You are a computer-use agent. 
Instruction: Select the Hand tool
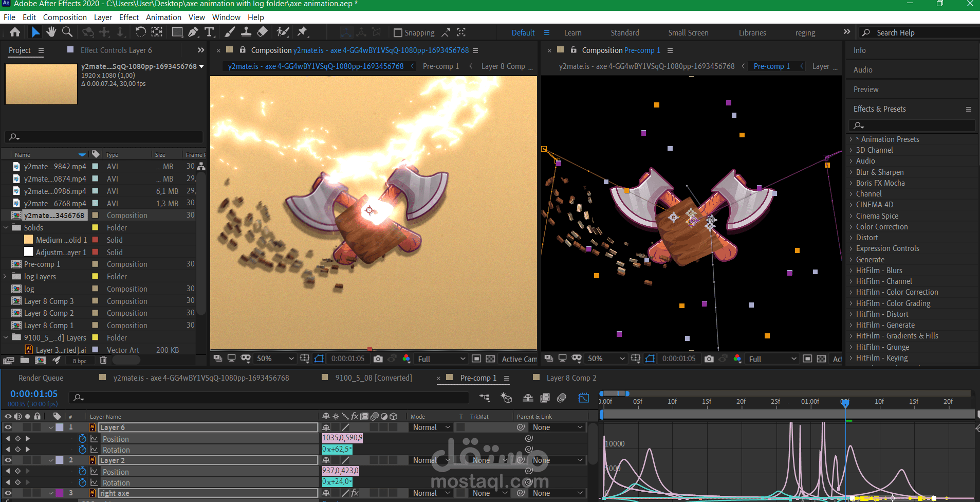point(51,32)
